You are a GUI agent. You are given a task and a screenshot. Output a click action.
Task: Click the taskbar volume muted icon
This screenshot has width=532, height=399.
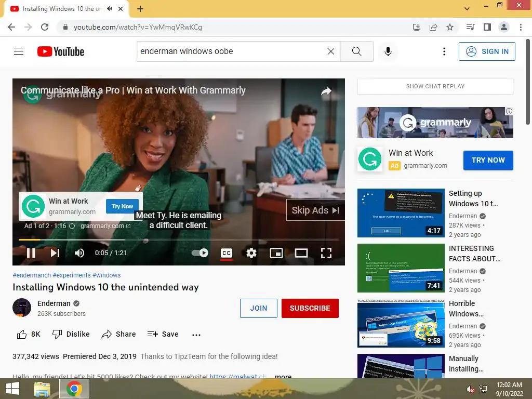click(470, 389)
